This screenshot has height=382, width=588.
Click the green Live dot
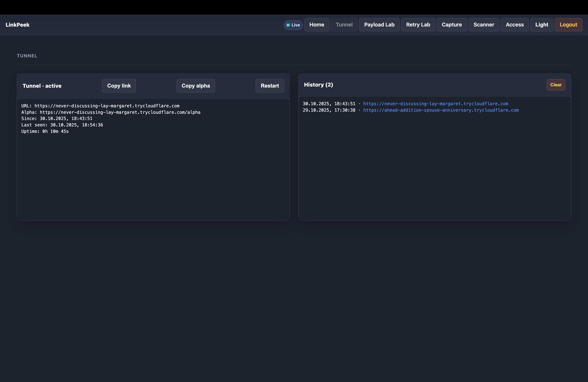click(289, 25)
